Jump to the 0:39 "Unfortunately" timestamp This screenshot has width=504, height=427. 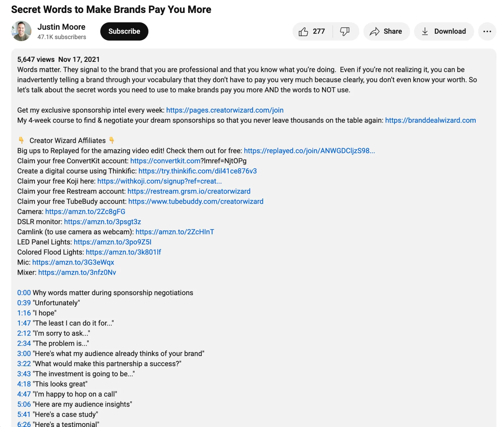pos(24,303)
